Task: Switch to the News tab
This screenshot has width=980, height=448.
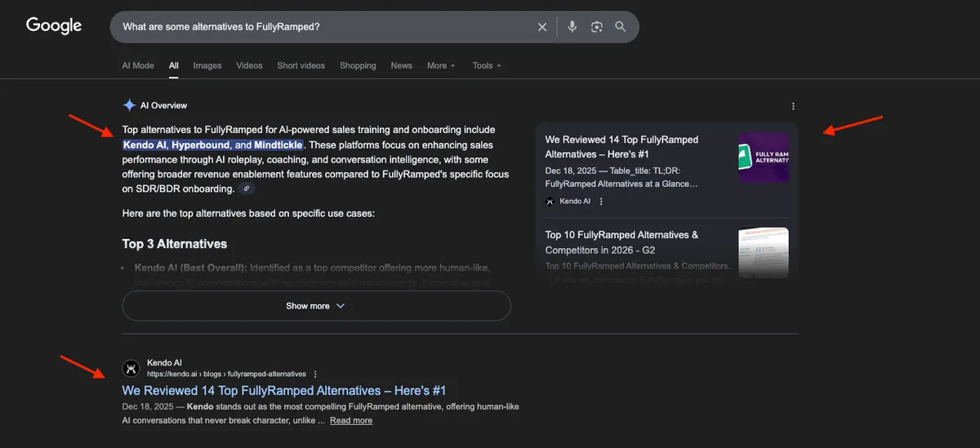Action: [x=401, y=65]
